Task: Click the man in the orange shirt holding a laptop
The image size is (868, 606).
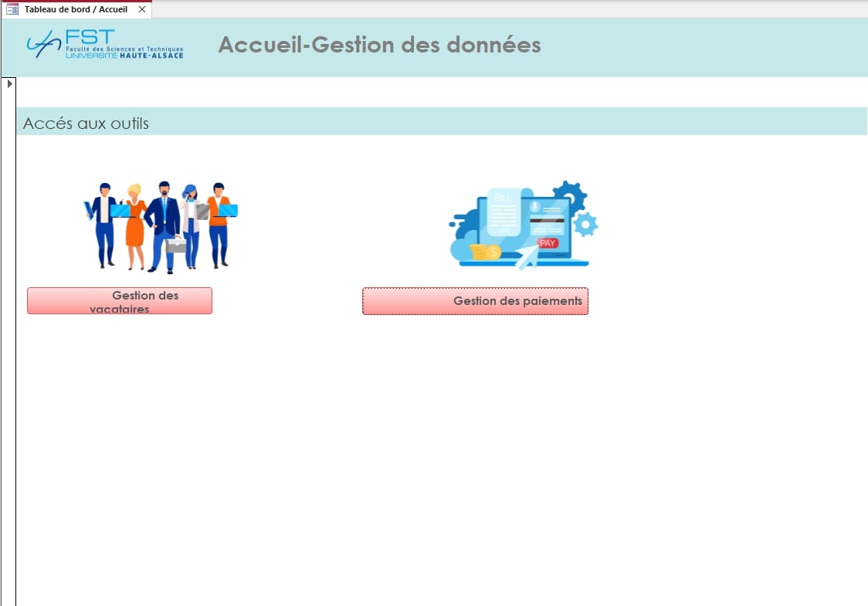Action: pyautogui.click(x=219, y=222)
